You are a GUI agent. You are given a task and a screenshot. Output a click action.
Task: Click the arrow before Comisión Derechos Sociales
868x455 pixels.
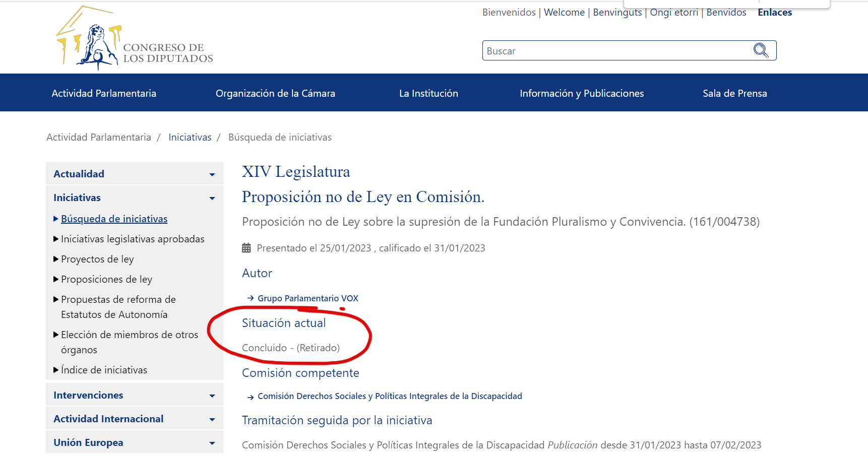[x=251, y=397]
